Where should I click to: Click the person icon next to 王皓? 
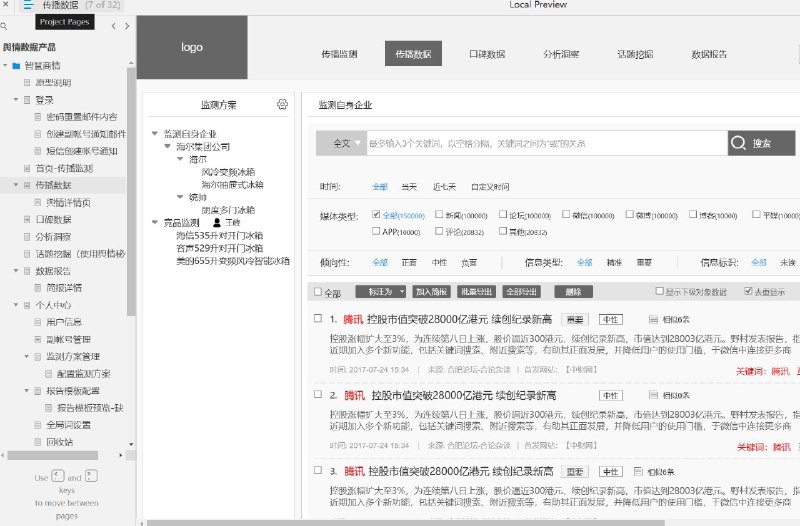(217, 222)
